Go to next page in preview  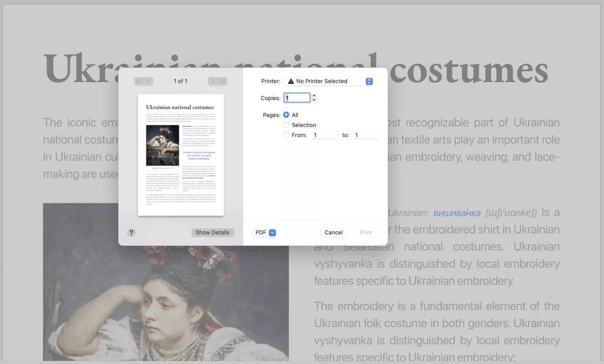[x=213, y=81]
